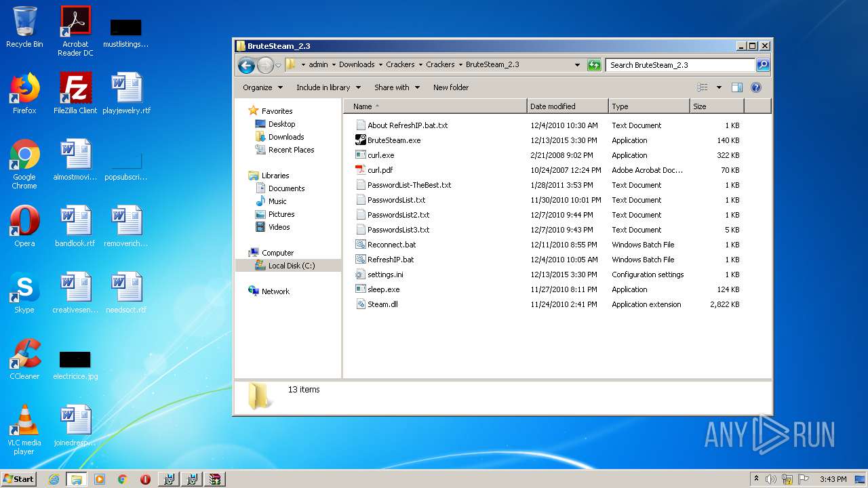The width and height of the screenshot is (868, 488).
Task: Expand breadcrumb arrow after Downloads
Action: (x=380, y=65)
